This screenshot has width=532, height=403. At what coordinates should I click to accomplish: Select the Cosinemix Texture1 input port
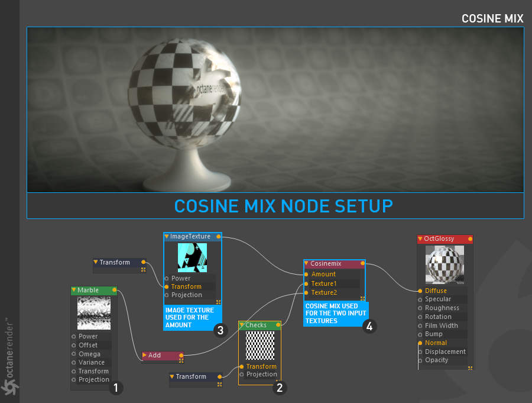pyautogui.click(x=306, y=283)
